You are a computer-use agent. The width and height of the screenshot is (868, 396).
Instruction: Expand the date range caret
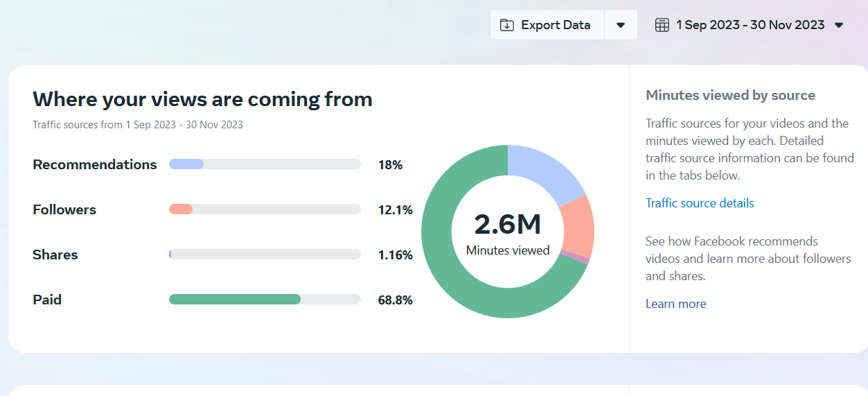pyautogui.click(x=839, y=25)
